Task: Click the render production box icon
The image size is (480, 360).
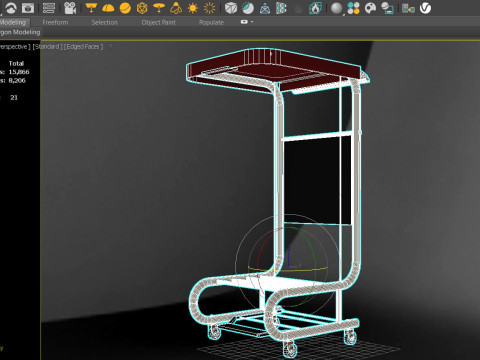Action: point(29,8)
